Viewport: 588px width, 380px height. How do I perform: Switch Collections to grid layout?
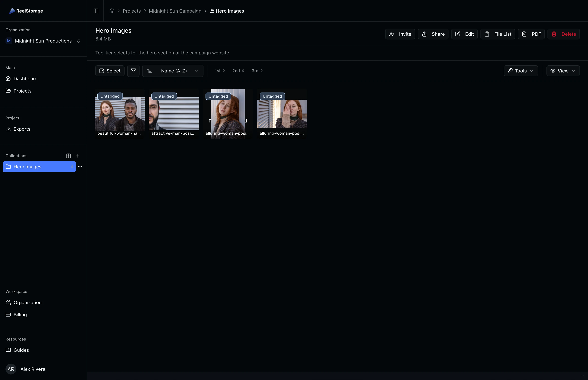68,156
